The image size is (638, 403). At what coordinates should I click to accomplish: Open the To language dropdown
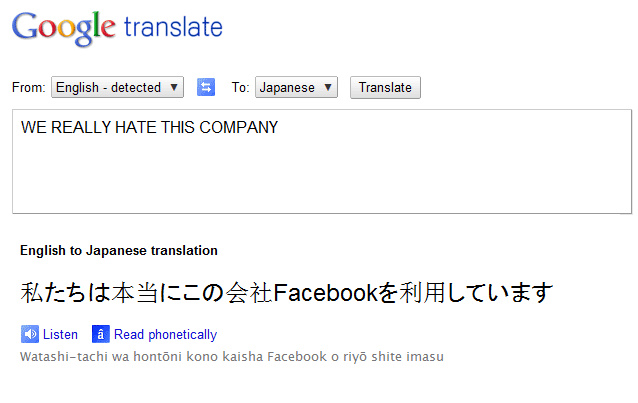pyautogui.click(x=296, y=87)
